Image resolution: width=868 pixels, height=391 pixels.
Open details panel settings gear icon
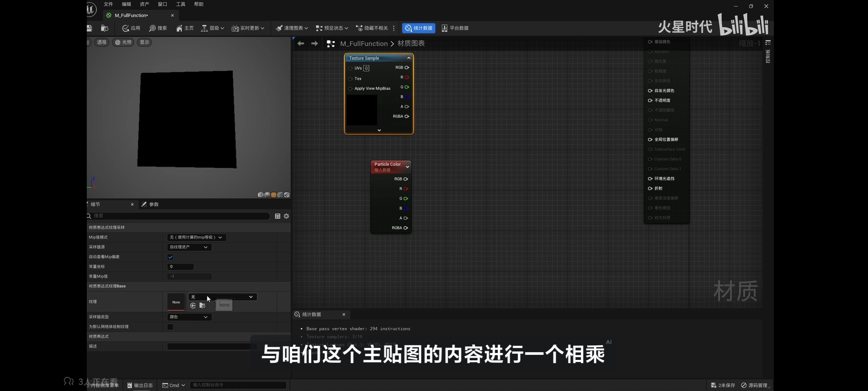(x=286, y=216)
